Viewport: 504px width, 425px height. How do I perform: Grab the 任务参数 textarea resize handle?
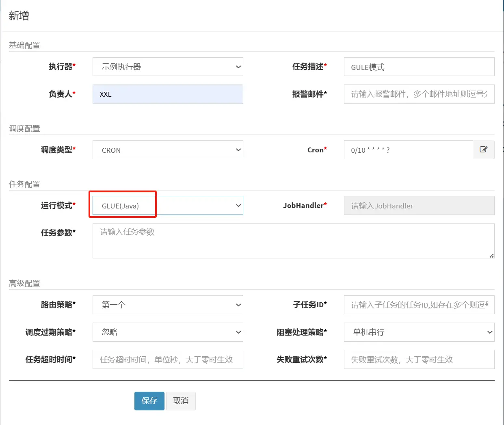pyautogui.click(x=491, y=256)
